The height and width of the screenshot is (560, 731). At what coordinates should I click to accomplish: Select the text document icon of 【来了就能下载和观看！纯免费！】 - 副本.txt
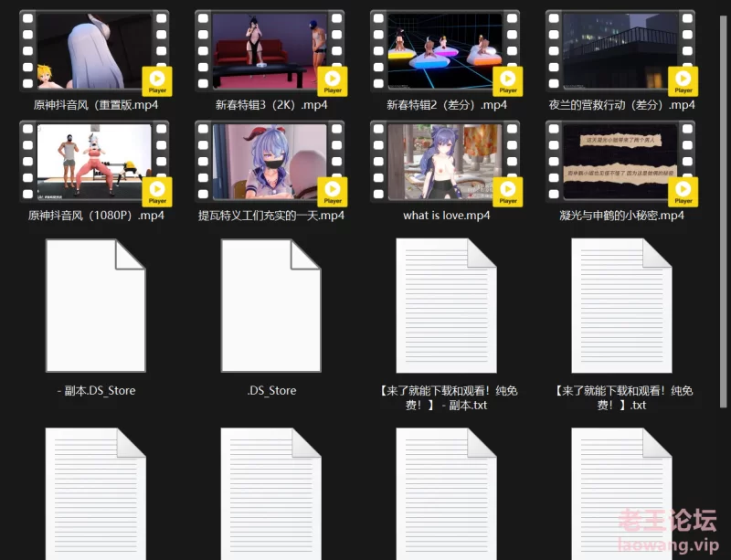point(446,305)
